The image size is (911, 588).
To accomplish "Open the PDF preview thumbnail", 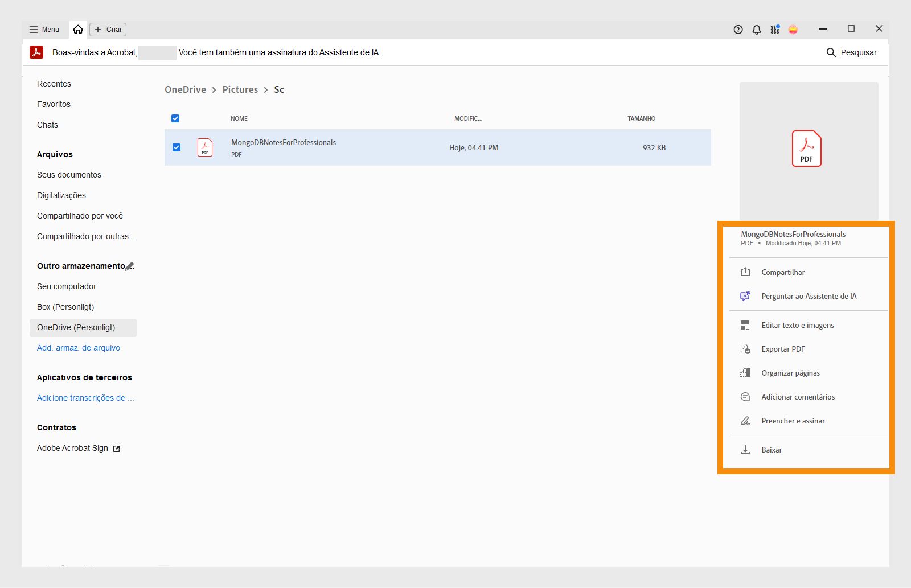I will point(807,149).
